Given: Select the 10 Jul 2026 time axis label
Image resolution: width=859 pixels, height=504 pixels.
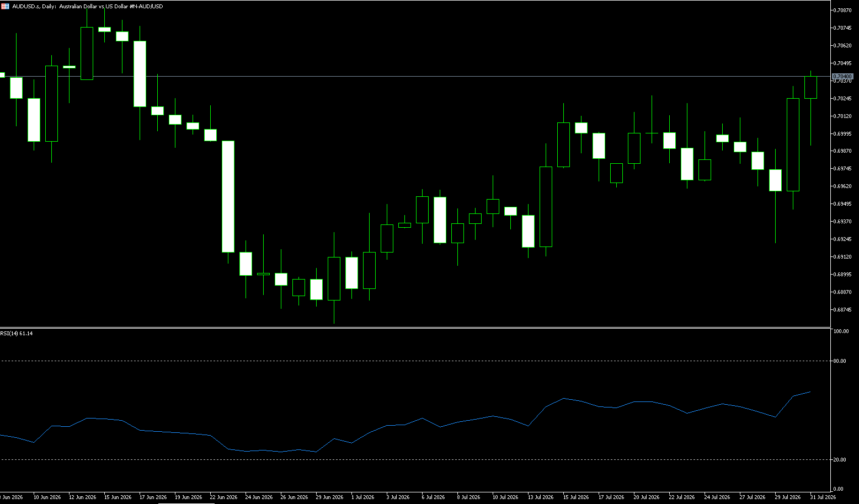Looking at the screenshot, I should [x=506, y=497].
